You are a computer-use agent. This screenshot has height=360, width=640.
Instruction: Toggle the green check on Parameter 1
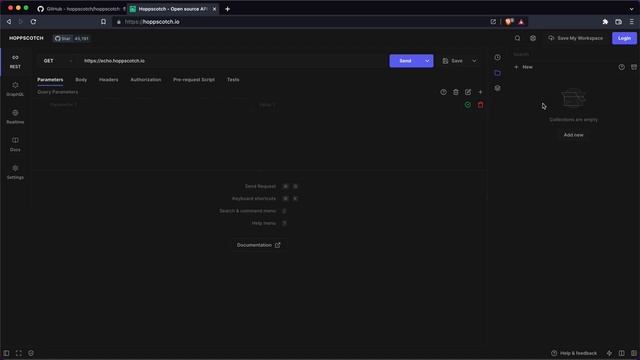pyautogui.click(x=468, y=105)
